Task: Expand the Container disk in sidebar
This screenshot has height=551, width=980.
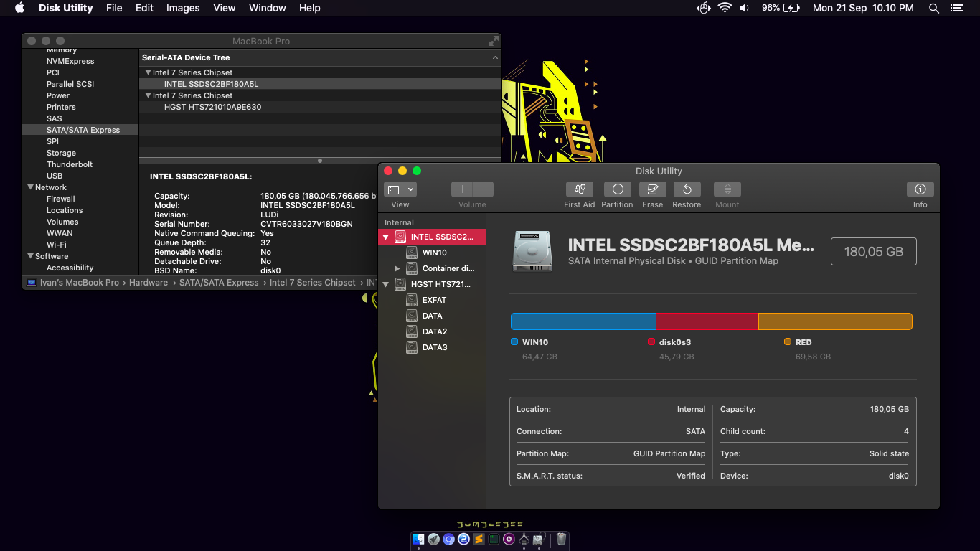Action: (x=397, y=268)
